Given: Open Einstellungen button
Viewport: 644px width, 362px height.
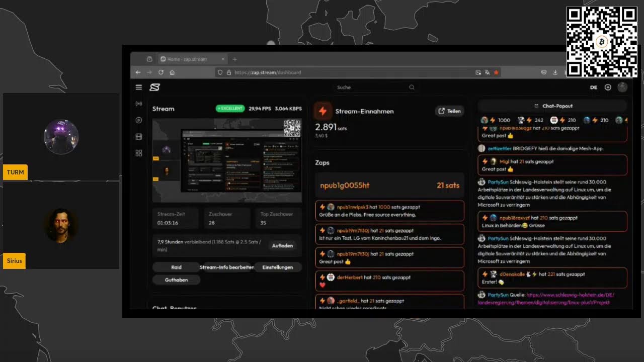Looking at the screenshot, I should [277, 267].
